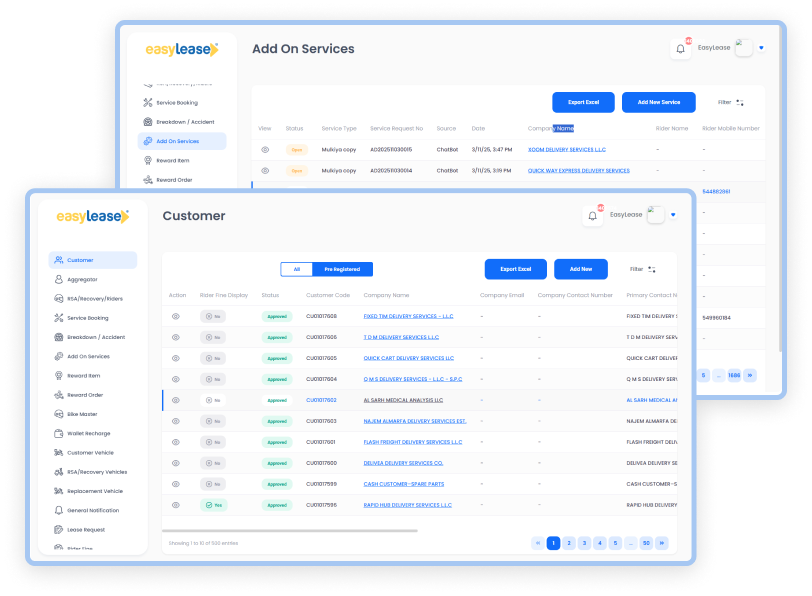Click the Breakdown / Accident icon in Customer sidebar
The height and width of the screenshot is (596, 812).
click(59, 337)
